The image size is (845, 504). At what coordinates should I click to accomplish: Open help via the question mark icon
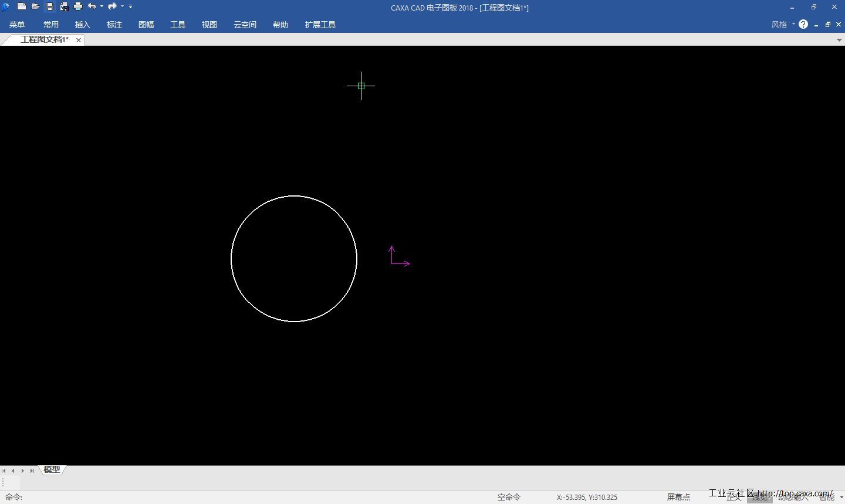(x=803, y=24)
